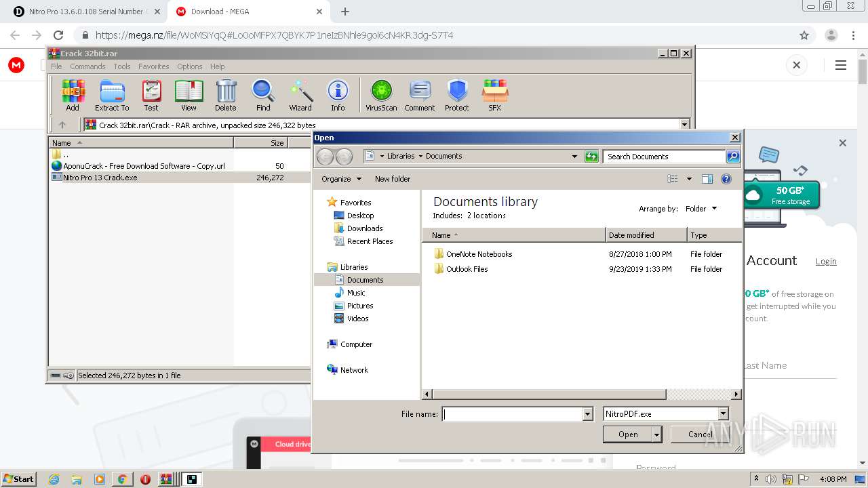This screenshot has width=868, height=488.
Task: Click the Forward arrow in Open dialog
Action: [x=344, y=157]
